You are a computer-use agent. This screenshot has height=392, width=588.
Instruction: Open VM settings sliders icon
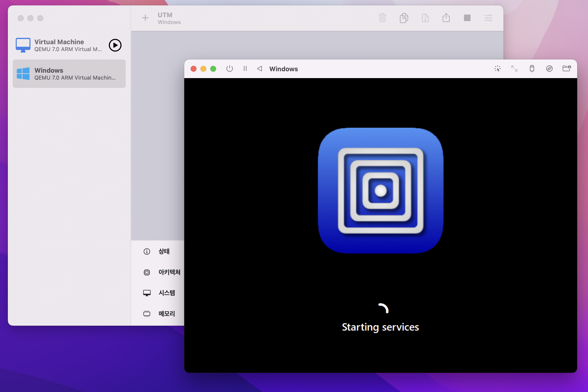tap(488, 18)
